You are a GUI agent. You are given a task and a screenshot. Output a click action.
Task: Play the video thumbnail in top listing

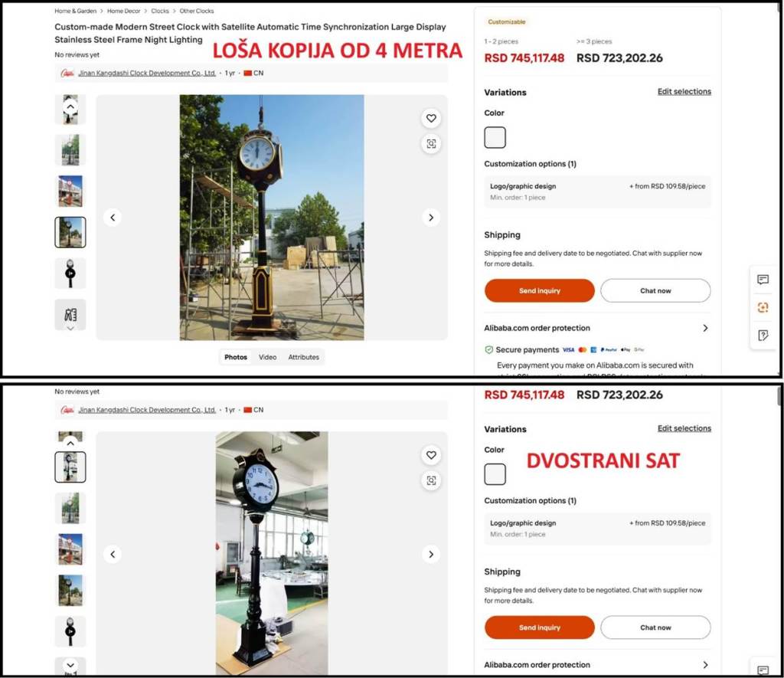click(x=70, y=273)
